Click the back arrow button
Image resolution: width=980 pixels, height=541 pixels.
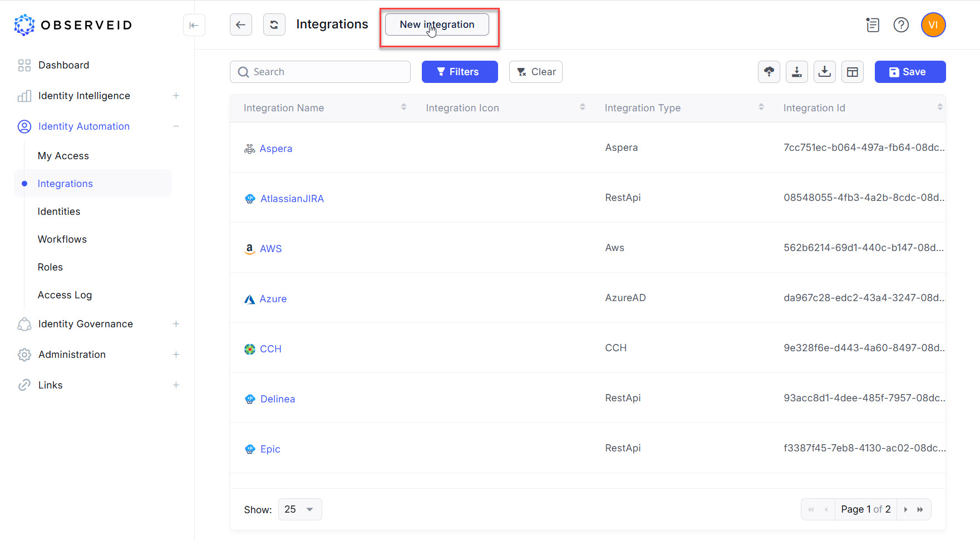coord(241,24)
